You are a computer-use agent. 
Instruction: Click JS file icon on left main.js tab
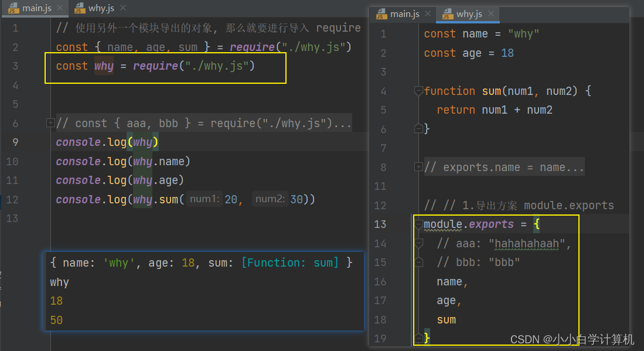pyautogui.click(x=13, y=8)
